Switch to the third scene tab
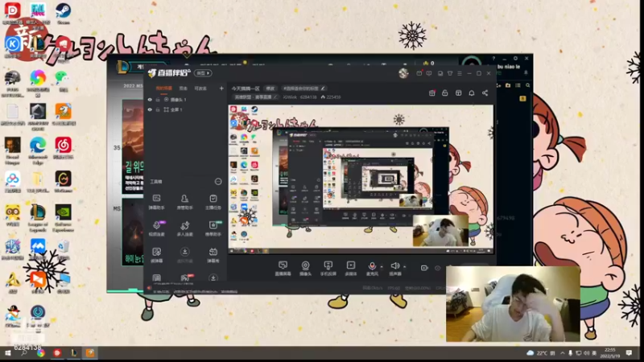 (x=200, y=88)
